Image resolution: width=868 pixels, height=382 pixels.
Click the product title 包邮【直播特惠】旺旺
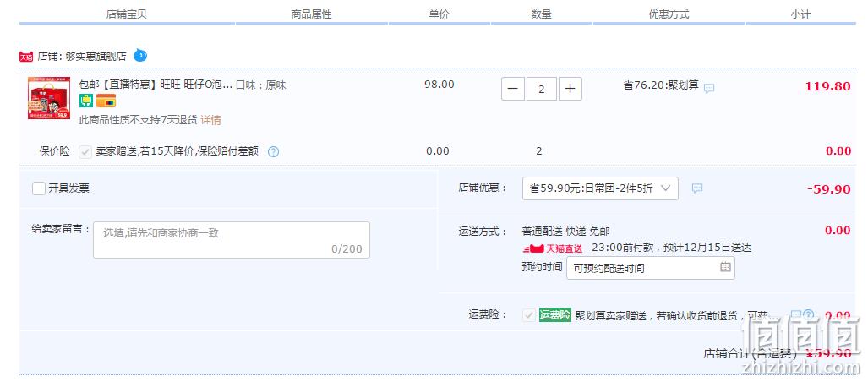(x=156, y=85)
